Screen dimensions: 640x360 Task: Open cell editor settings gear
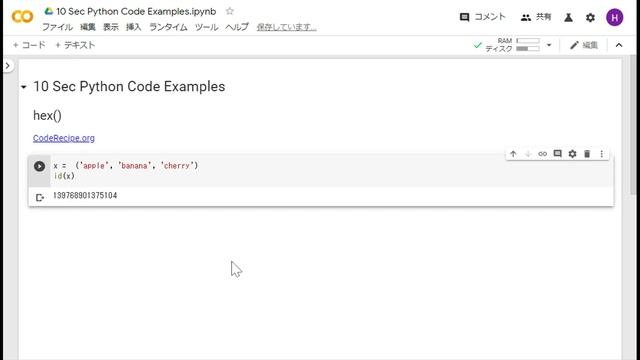point(572,154)
